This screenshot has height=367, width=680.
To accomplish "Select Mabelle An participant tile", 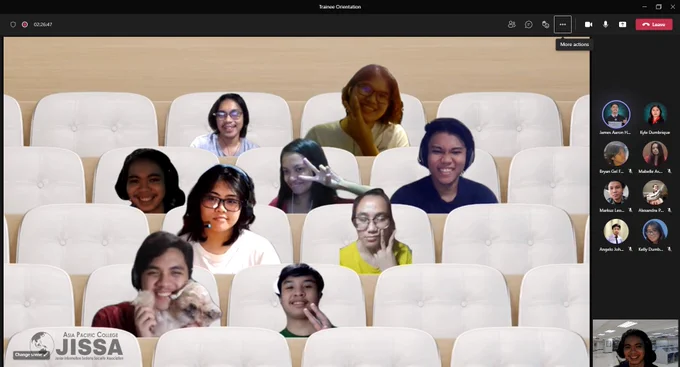I will point(655,157).
